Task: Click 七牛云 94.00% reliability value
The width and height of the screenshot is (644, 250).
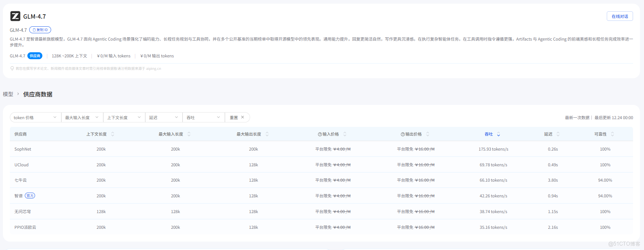Action: pyautogui.click(x=605, y=180)
